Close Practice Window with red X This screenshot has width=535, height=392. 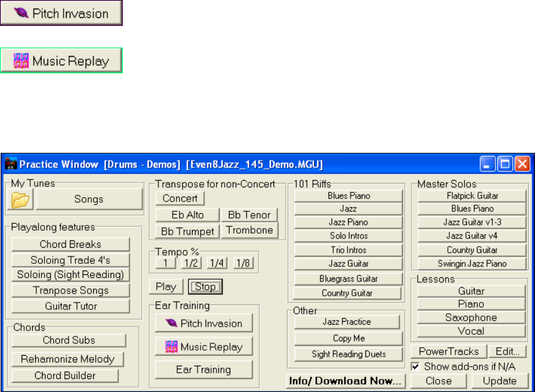click(x=522, y=164)
